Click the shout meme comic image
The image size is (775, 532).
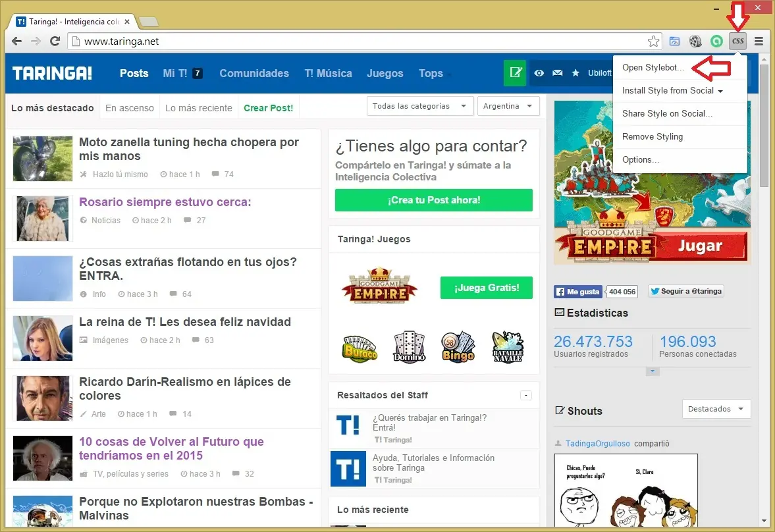coord(626,491)
